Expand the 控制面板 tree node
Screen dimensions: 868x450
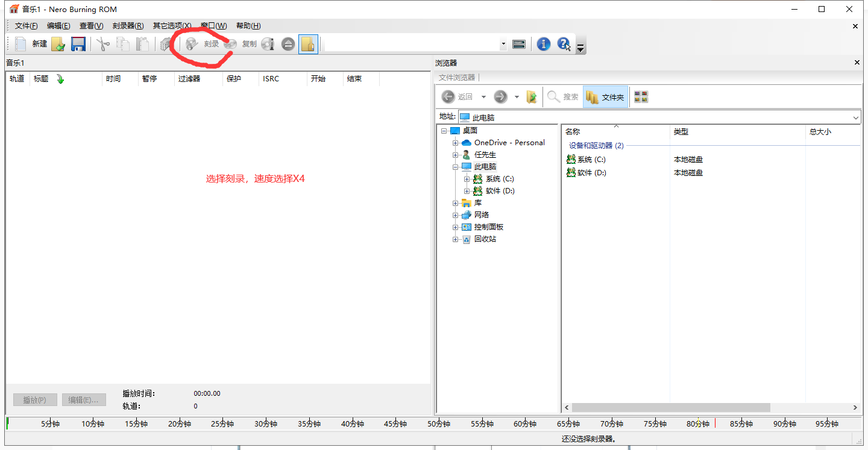coord(456,227)
